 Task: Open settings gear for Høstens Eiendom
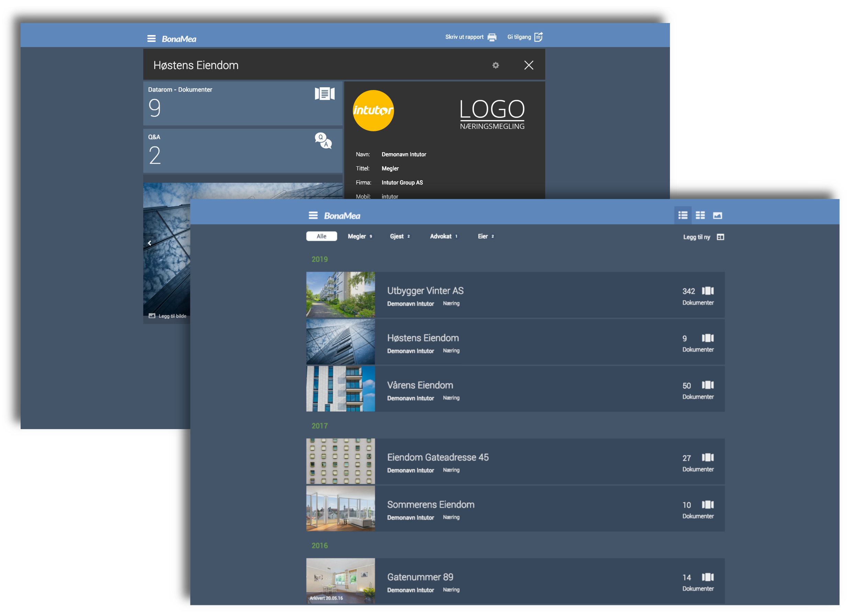tap(495, 65)
